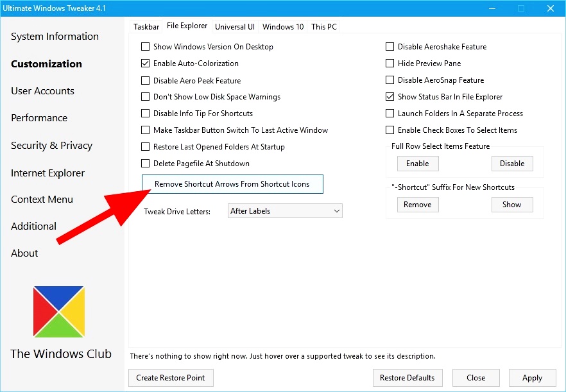Screen dimensions: 566x392
Task: Check Disable Aeroshake Feature
Action: (x=390, y=47)
